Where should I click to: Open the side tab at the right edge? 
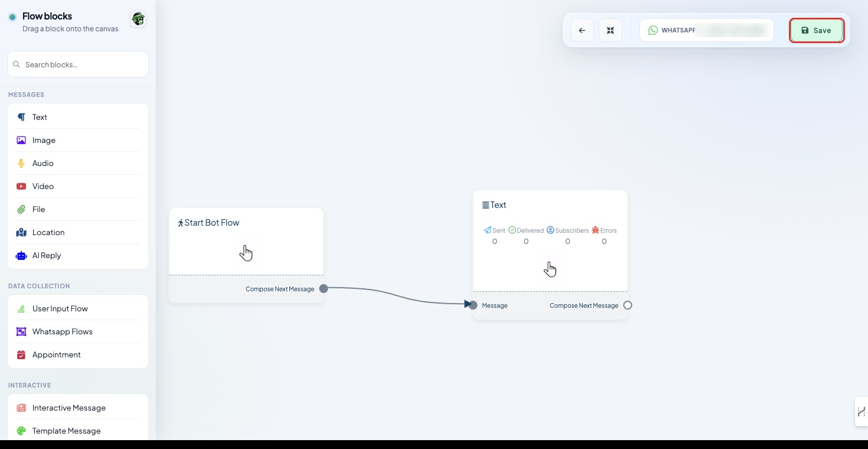862,411
